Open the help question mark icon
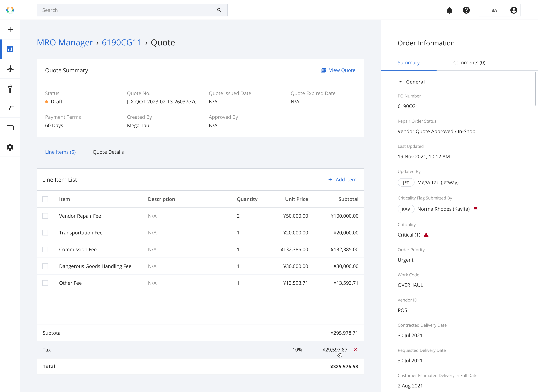 [x=466, y=10]
